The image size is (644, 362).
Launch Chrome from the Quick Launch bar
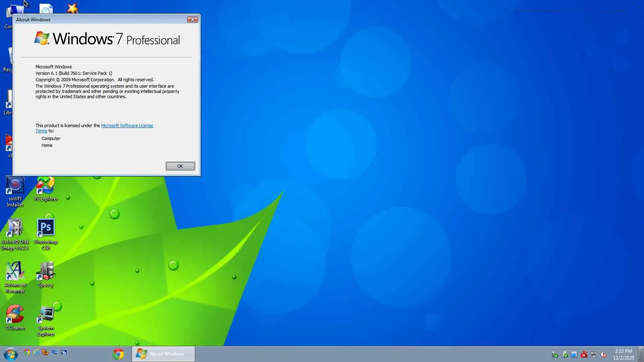[27, 352]
